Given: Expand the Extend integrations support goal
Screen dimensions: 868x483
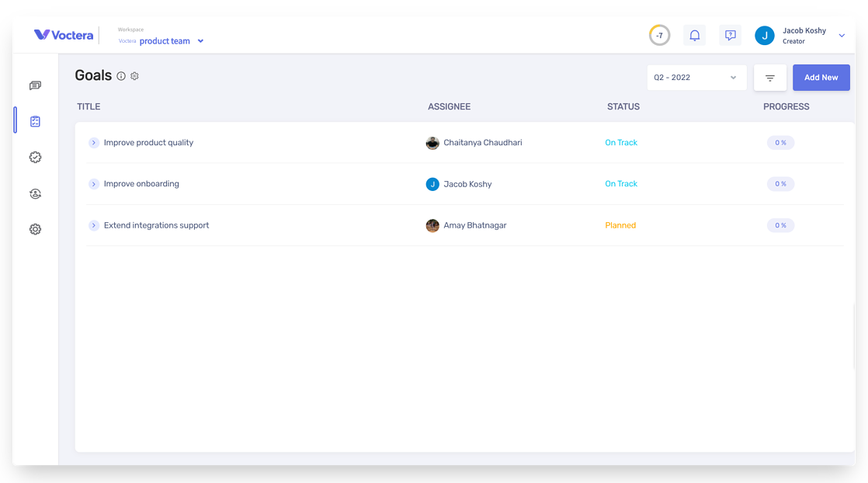Looking at the screenshot, I should click(93, 225).
